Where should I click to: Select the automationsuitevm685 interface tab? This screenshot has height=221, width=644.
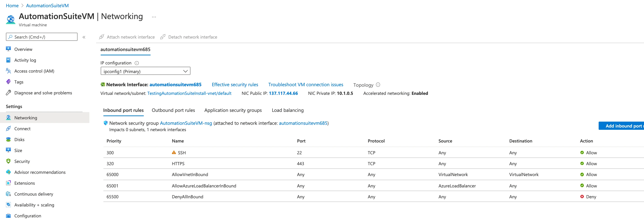125,49
